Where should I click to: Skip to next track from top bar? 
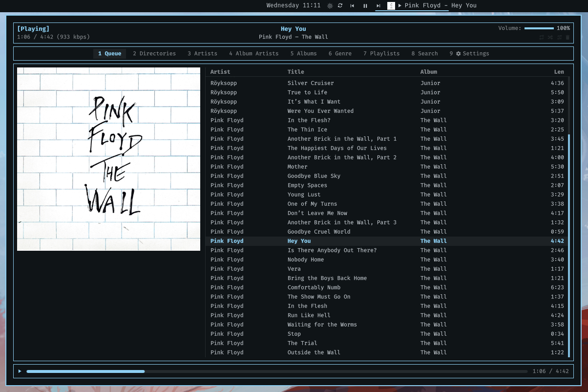pyautogui.click(x=378, y=6)
